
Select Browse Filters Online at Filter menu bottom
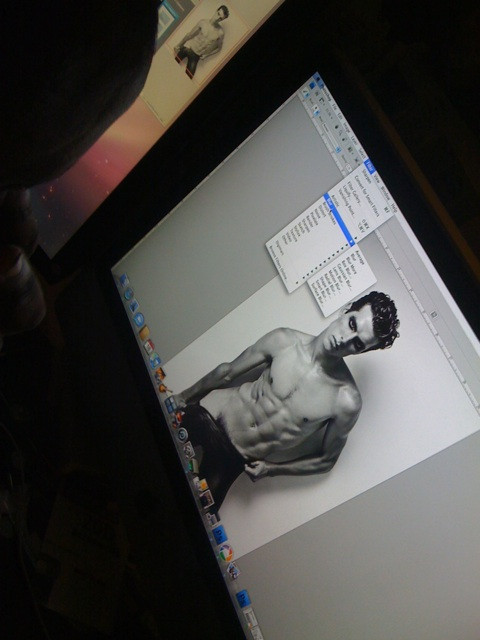(279, 263)
